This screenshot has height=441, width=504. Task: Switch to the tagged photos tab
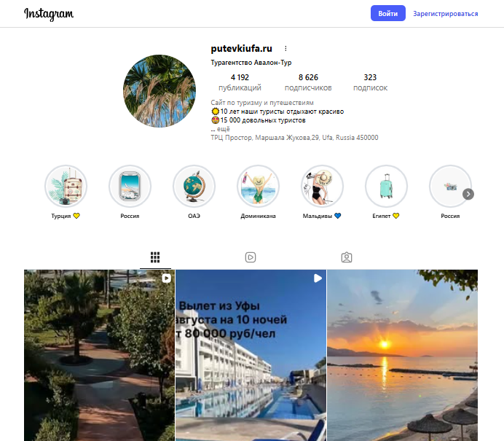[346, 257]
